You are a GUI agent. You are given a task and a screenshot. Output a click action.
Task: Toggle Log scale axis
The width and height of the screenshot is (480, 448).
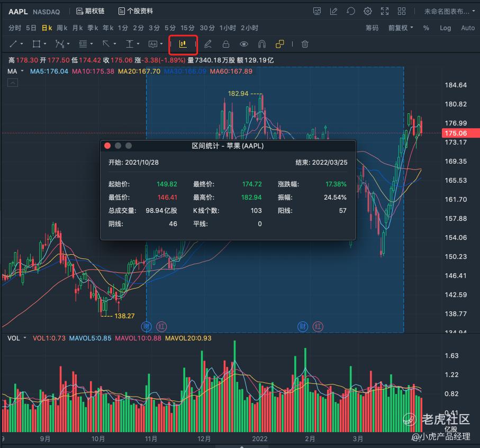pyautogui.click(x=446, y=28)
